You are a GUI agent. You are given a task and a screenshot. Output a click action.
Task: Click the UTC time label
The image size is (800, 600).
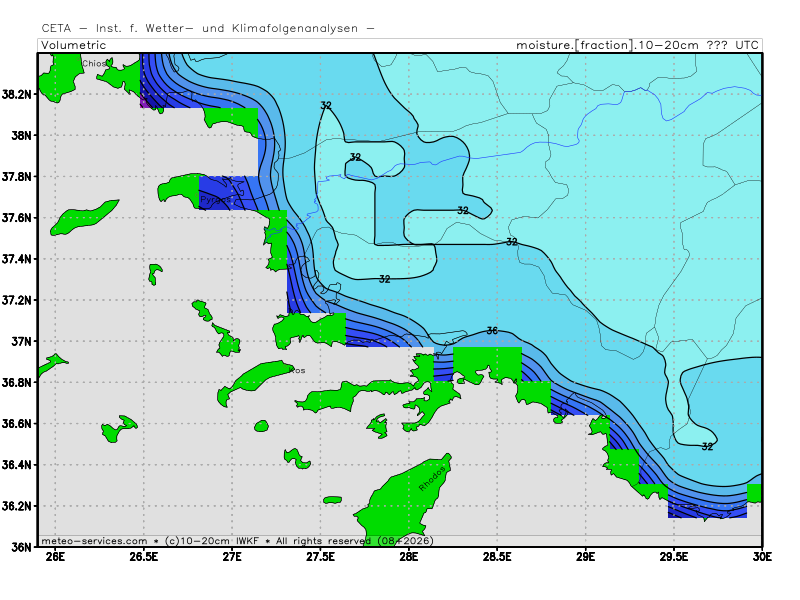click(x=745, y=45)
